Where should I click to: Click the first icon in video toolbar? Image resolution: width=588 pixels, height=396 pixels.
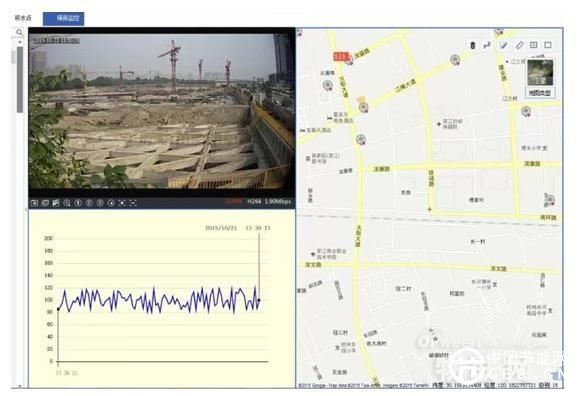(34, 203)
